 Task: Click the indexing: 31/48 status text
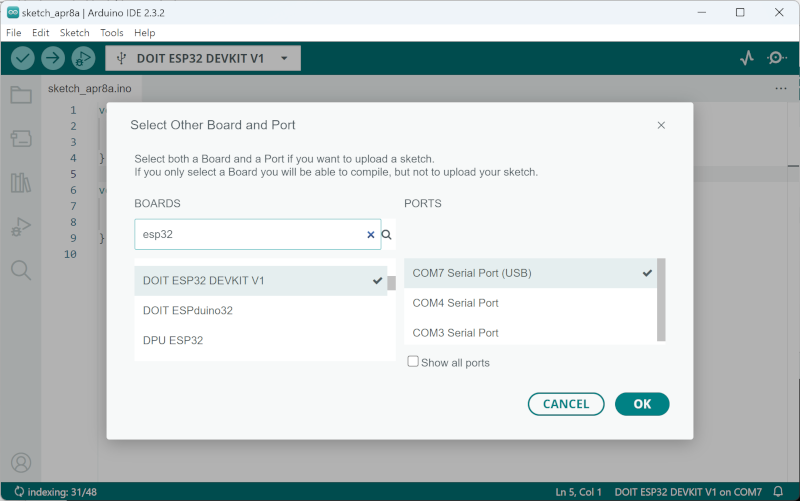pyautogui.click(x=62, y=492)
